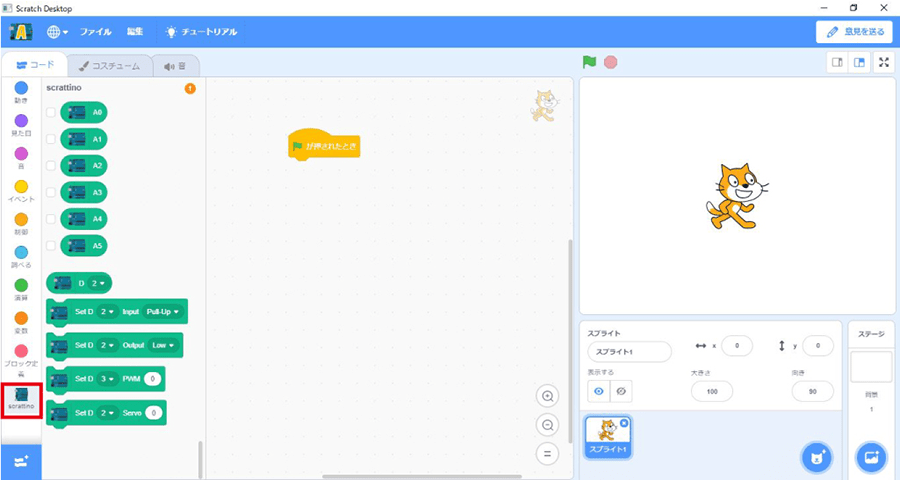The width and height of the screenshot is (900, 480).
Task: Select the ブロック定義 my blocks category
Action: pos(21,361)
